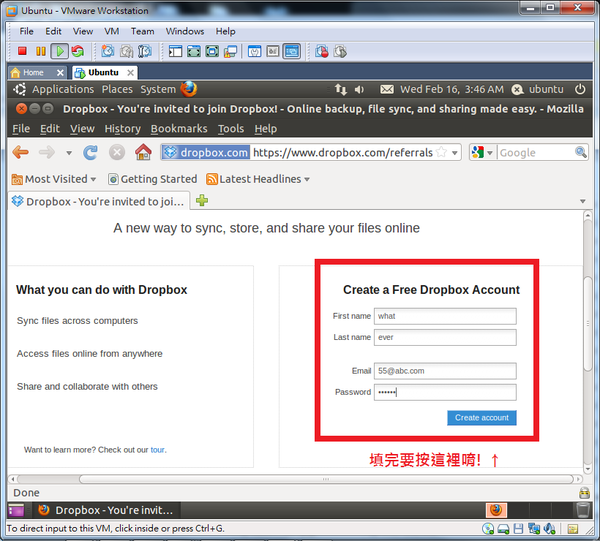Open the VMware Team menu

[142, 31]
